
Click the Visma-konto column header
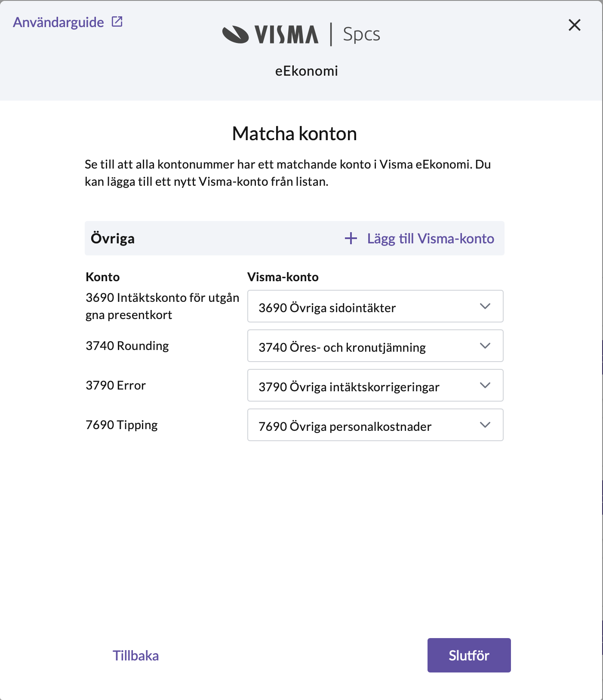pos(283,277)
